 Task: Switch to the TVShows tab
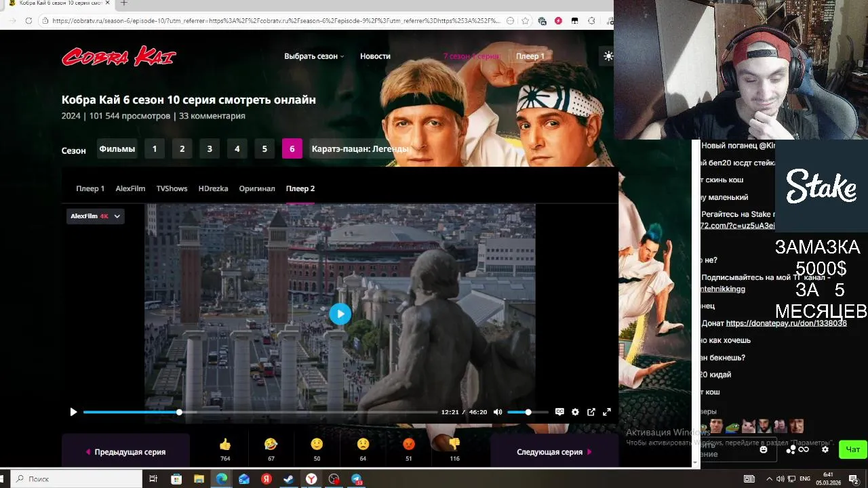point(172,188)
